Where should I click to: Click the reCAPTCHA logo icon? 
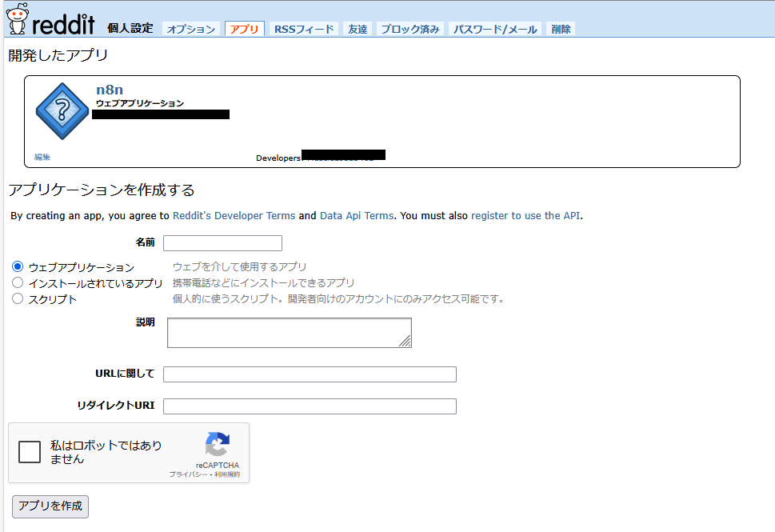217,445
